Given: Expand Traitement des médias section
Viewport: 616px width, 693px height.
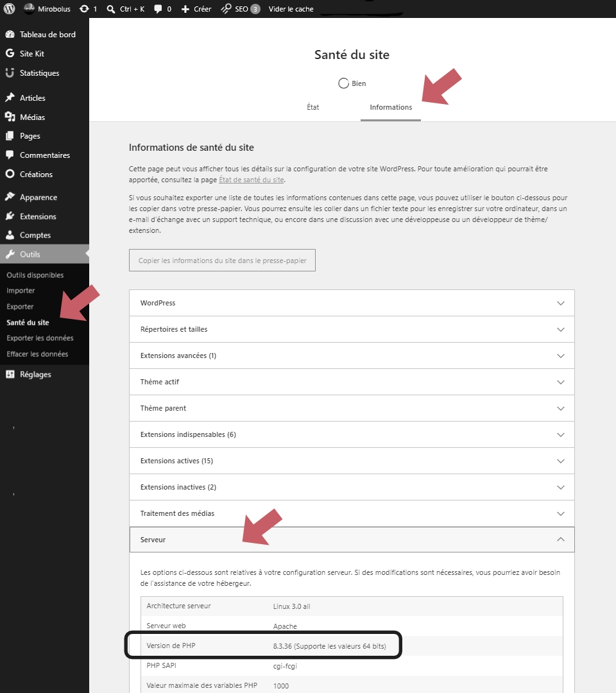Looking at the screenshot, I should coord(352,513).
